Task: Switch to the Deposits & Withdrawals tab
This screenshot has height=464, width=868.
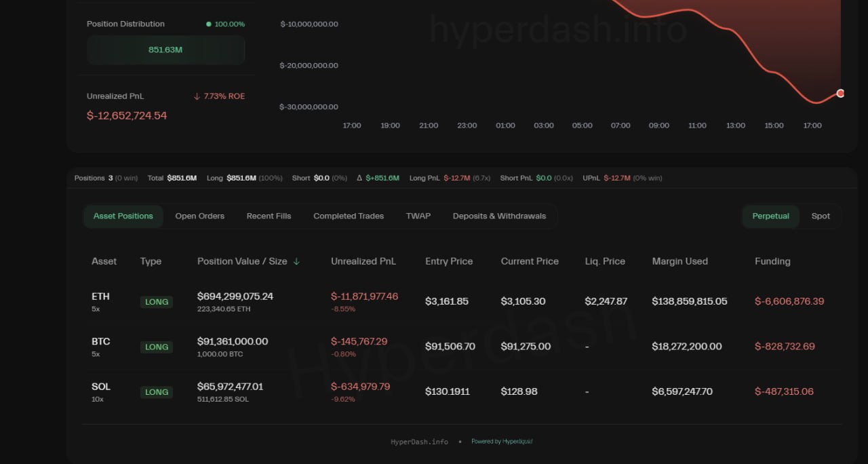Action: tap(499, 216)
